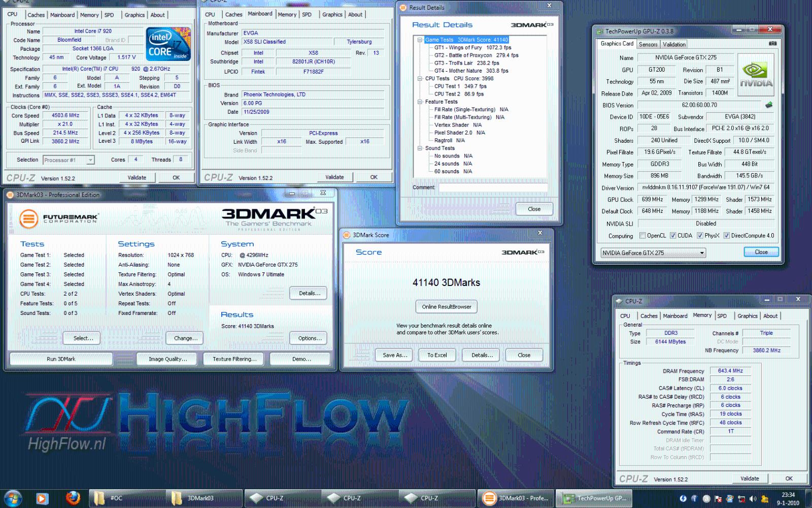The height and width of the screenshot is (508, 812).
Task: Click Save As... in the 3DMark Score window
Action: 394,355
